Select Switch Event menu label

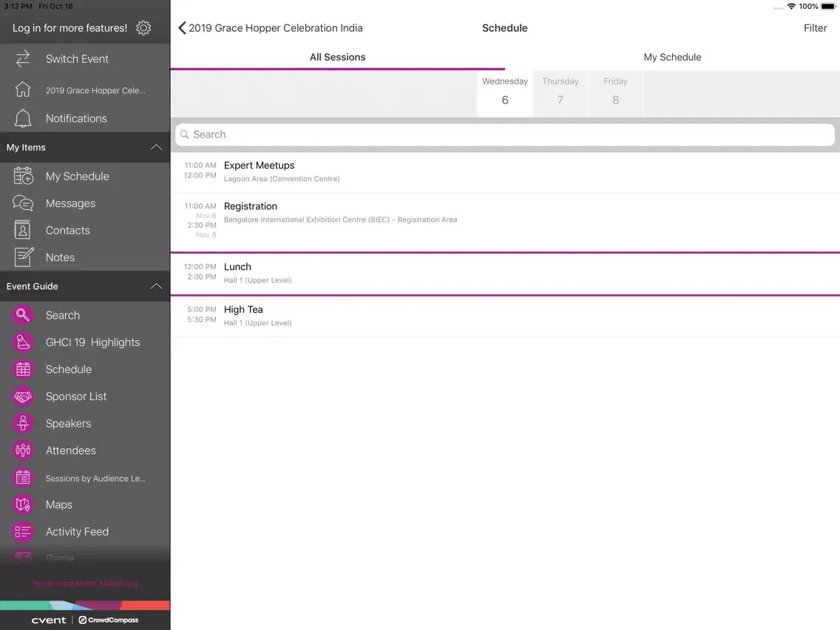point(77,59)
